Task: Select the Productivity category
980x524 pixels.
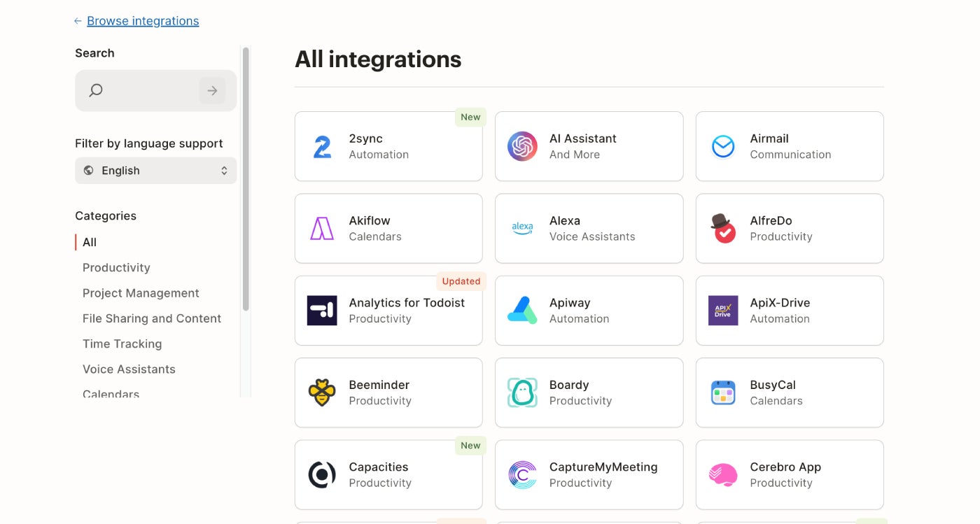Action: pos(116,267)
